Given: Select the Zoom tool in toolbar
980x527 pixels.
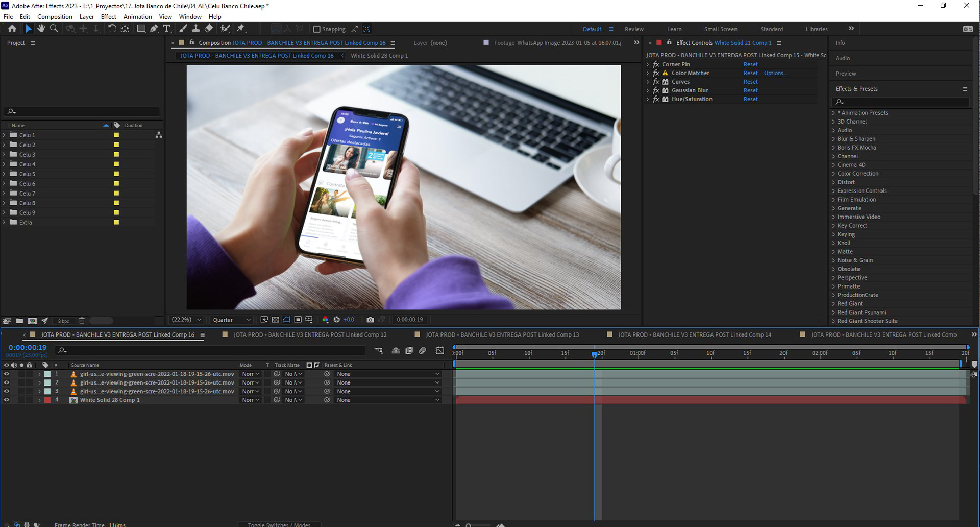Looking at the screenshot, I should [x=54, y=29].
